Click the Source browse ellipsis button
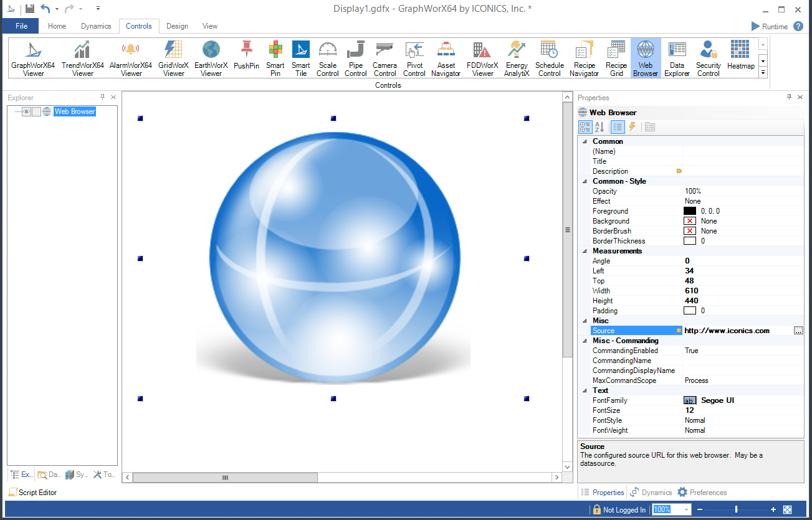This screenshot has height=520, width=812. click(x=798, y=331)
